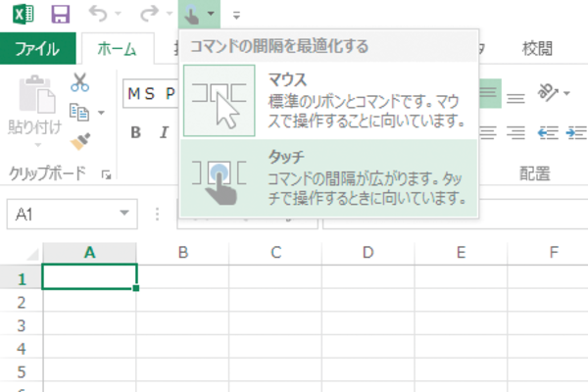Undo the last action
The width and height of the screenshot is (588, 392).
(98, 14)
